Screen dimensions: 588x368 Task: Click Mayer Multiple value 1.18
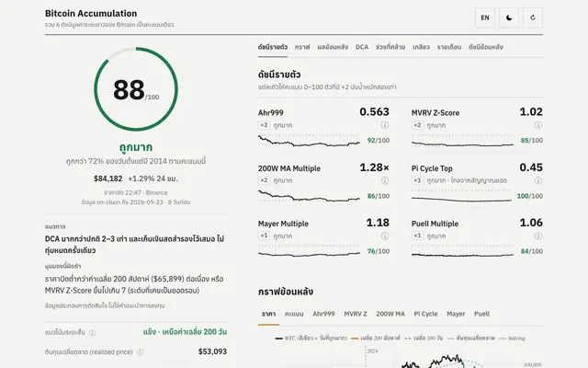coord(378,223)
